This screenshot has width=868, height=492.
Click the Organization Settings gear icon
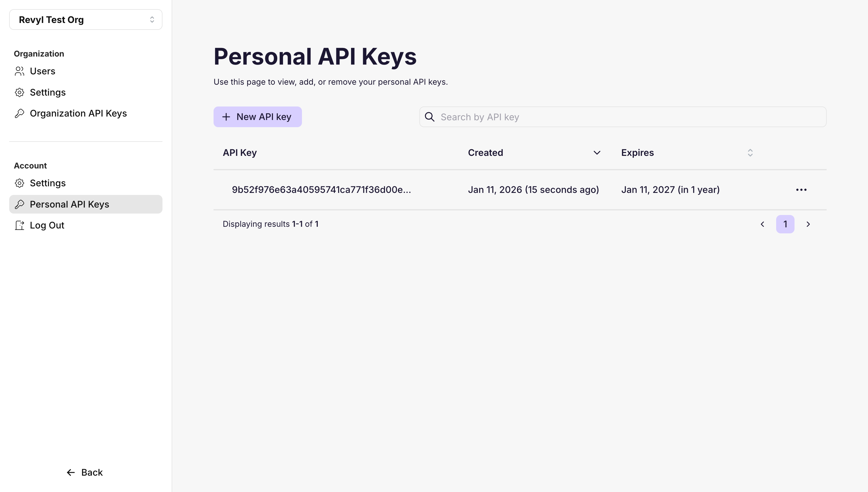pyautogui.click(x=19, y=92)
